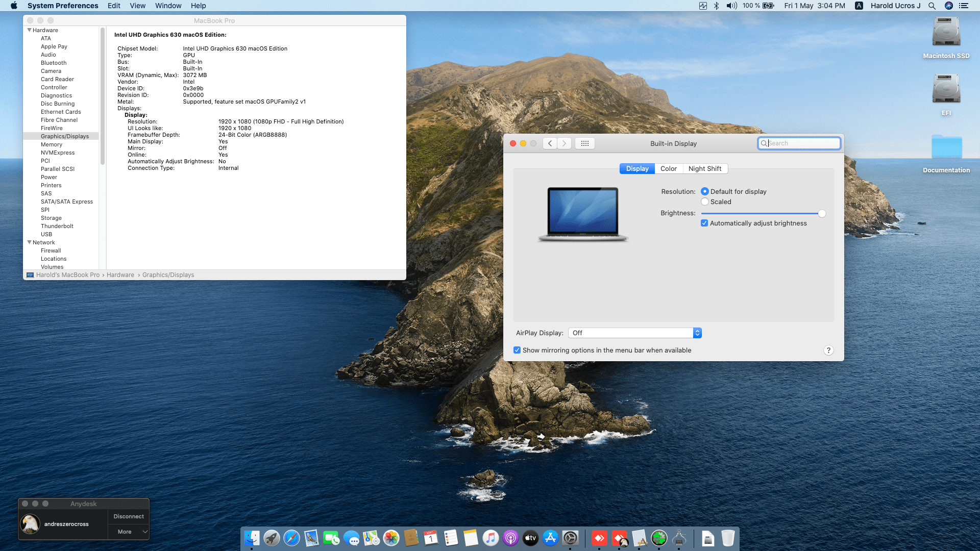Click the activity graph menu bar icon
The height and width of the screenshot is (551, 980).
click(x=703, y=6)
